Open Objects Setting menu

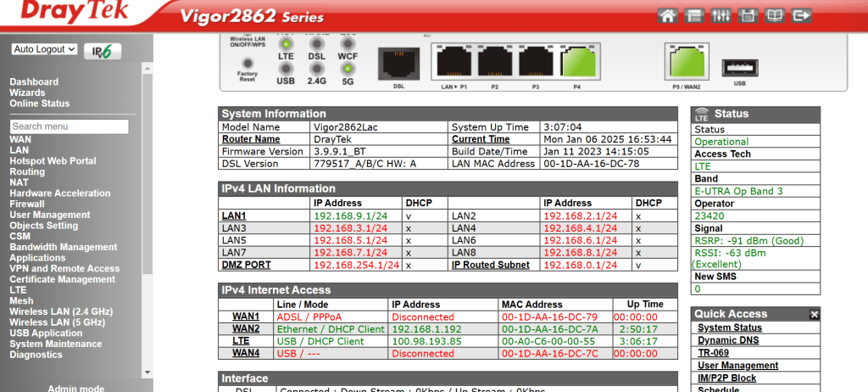point(44,226)
